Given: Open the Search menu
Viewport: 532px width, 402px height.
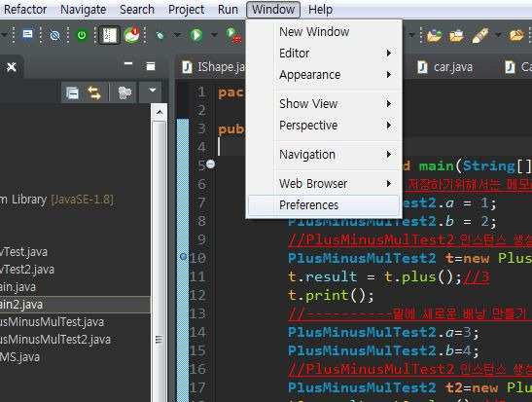Looking at the screenshot, I should pyautogui.click(x=137, y=10).
